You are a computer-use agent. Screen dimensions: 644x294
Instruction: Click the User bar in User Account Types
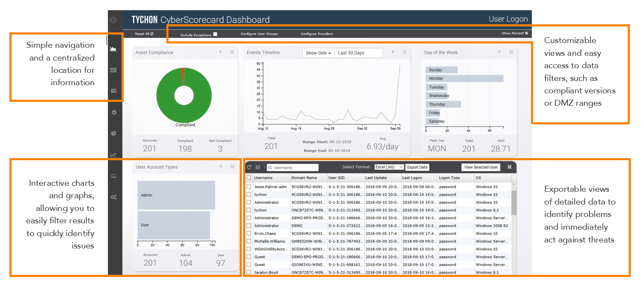pos(174,225)
